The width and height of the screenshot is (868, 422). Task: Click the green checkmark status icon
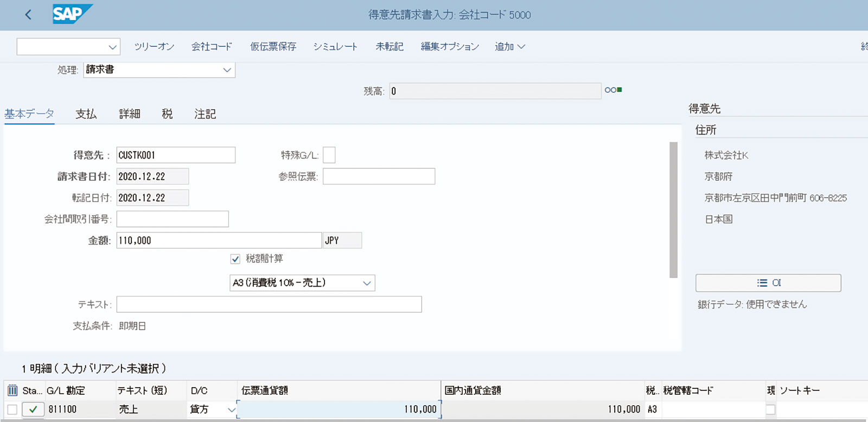33,410
